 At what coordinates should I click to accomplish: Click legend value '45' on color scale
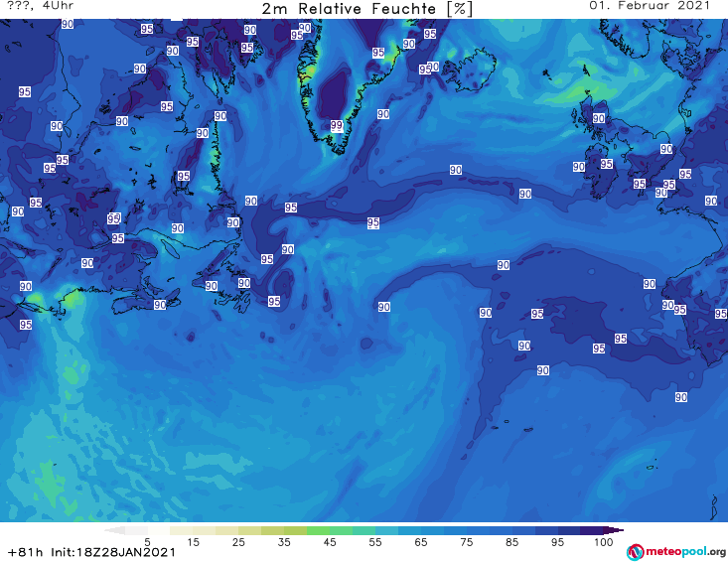click(329, 542)
